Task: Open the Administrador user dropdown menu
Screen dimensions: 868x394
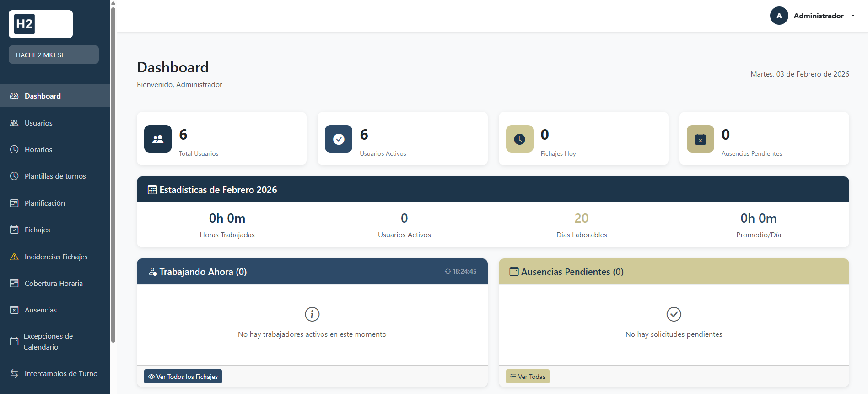Action: coord(818,16)
